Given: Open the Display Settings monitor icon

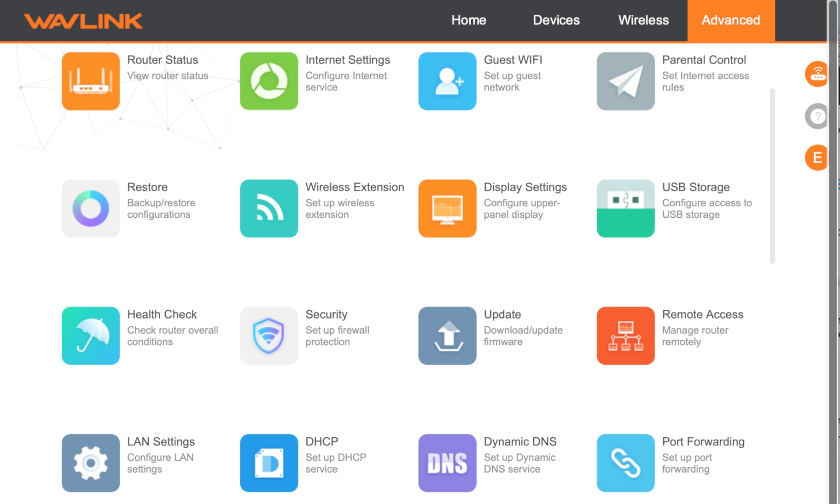Looking at the screenshot, I should [x=447, y=209].
